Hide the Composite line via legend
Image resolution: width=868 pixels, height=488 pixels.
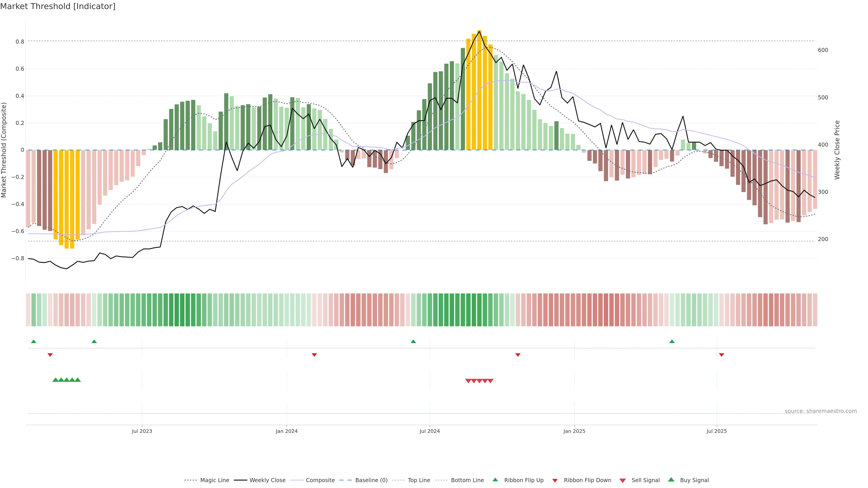click(x=320, y=480)
